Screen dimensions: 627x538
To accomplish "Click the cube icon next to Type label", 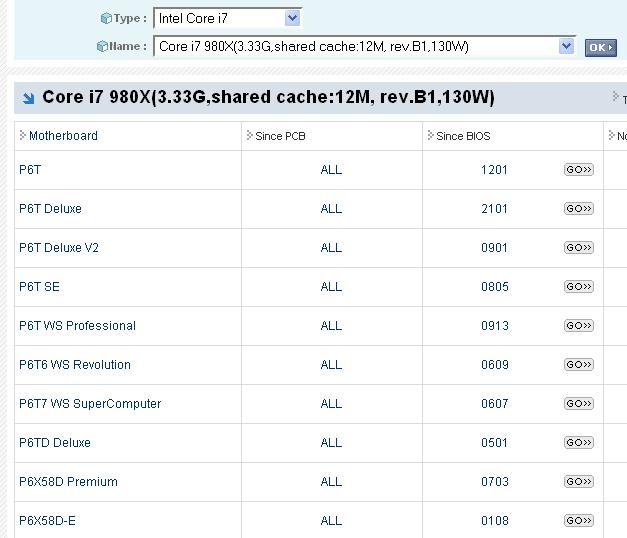I will (106, 18).
